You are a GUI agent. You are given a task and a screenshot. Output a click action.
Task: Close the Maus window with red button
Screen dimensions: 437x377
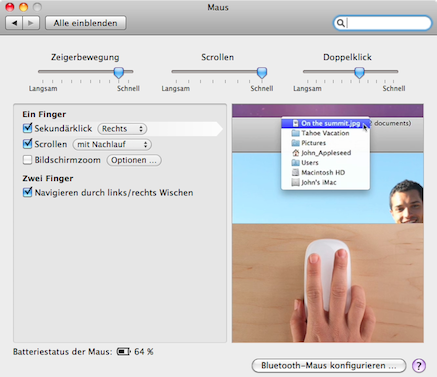point(10,6)
